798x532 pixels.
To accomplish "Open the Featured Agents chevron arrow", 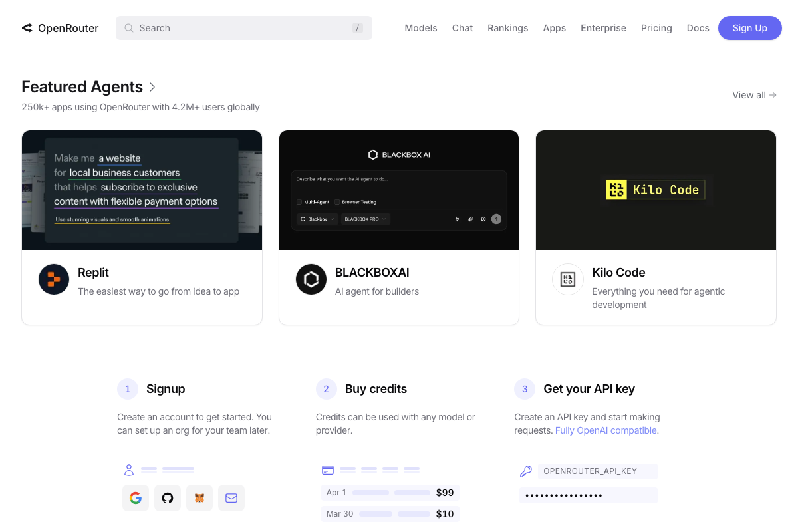I will tap(152, 87).
